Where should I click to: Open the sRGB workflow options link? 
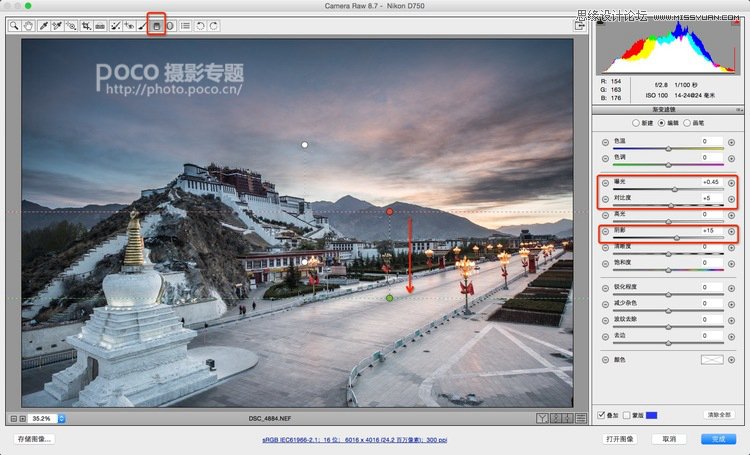(354, 439)
